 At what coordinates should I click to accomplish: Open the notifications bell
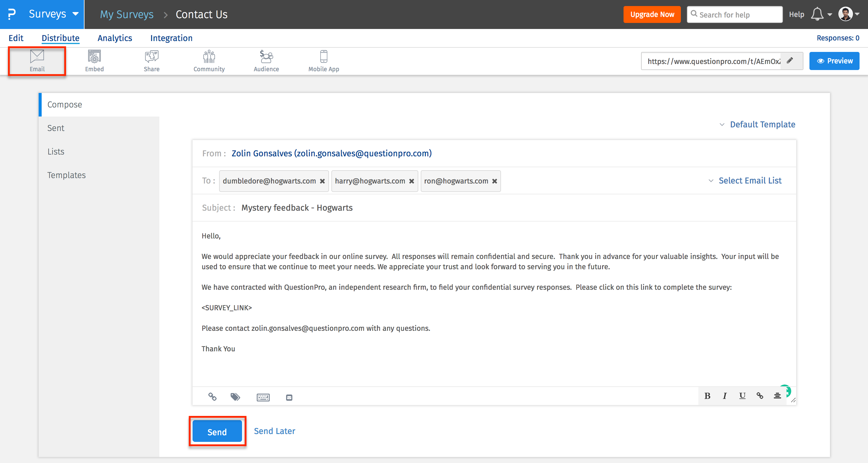click(817, 14)
